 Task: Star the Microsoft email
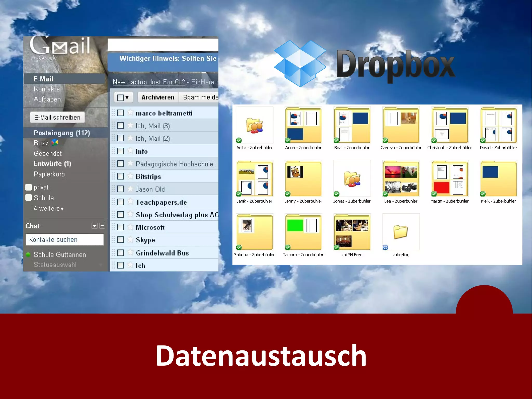(x=130, y=227)
